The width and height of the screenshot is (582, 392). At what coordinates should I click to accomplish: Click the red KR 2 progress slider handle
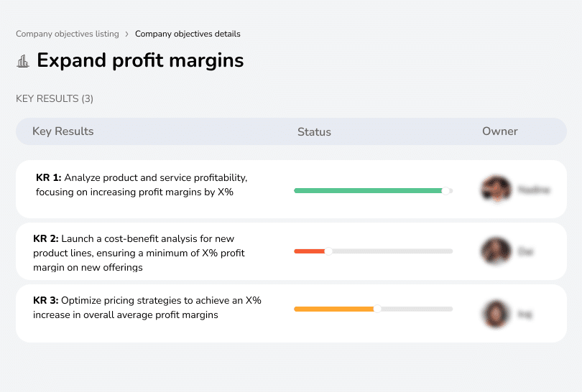(328, 251)
